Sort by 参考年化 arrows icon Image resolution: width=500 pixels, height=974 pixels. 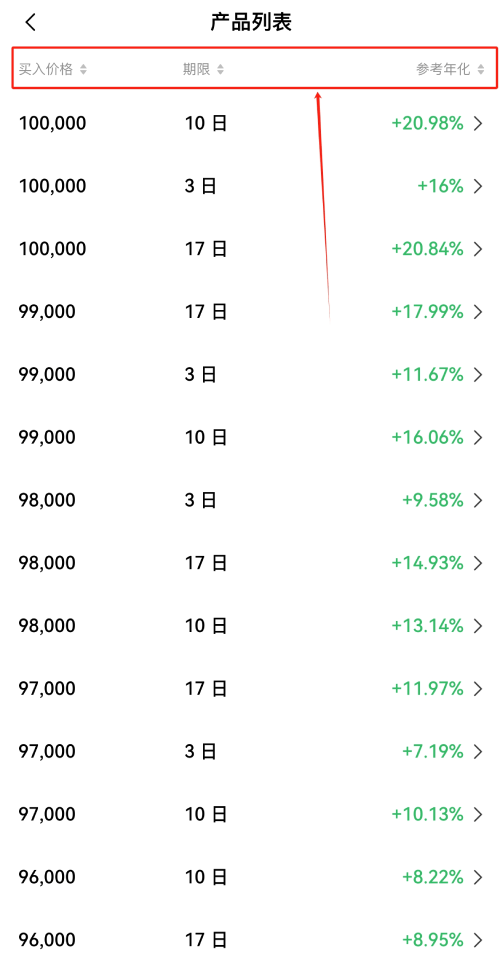(x=480, y=69)
